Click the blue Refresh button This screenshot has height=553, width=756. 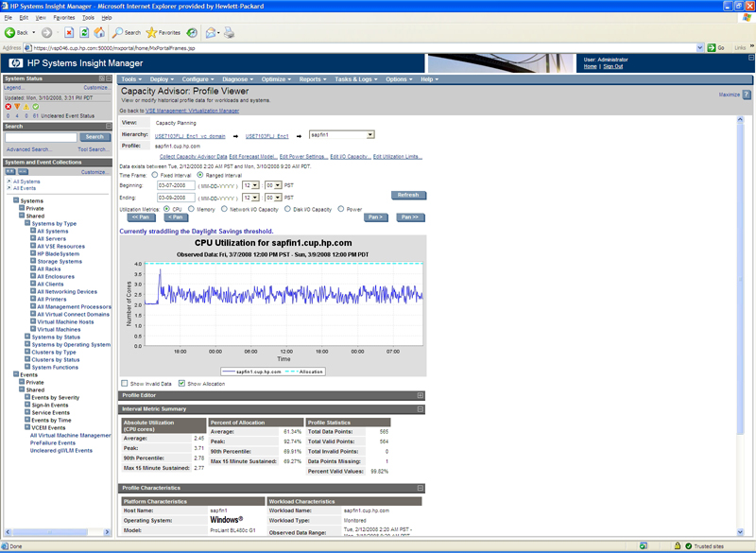[408, 196]
